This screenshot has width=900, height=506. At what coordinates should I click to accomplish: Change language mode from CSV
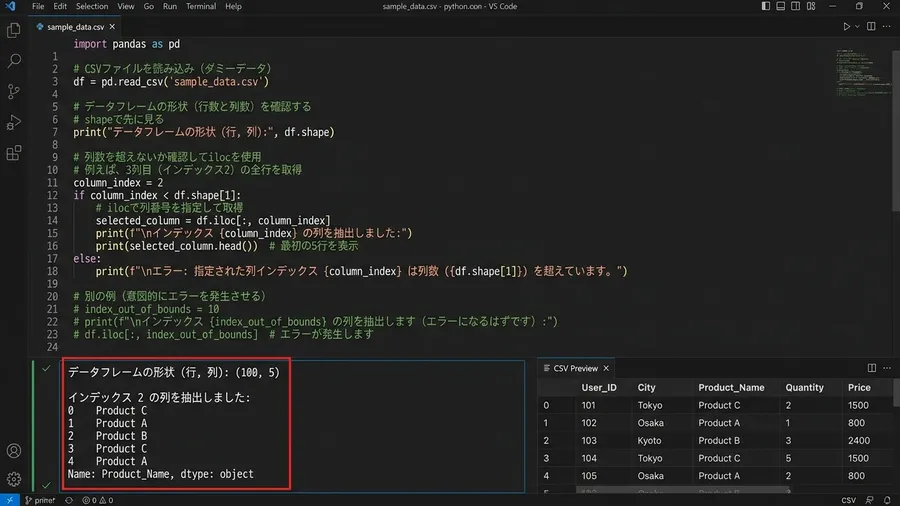pos(848,500)
